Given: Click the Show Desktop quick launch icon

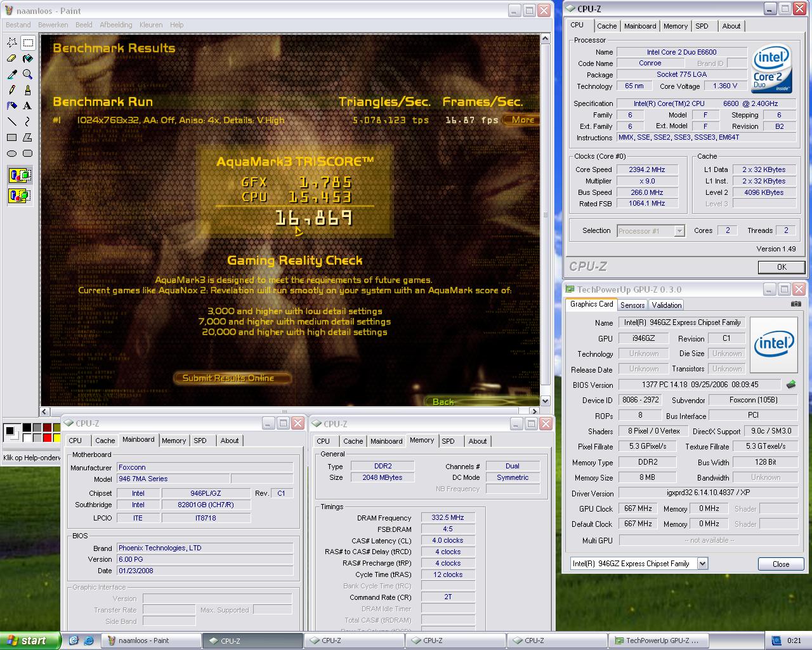Looking at the screenshot, I should [74, 640].
